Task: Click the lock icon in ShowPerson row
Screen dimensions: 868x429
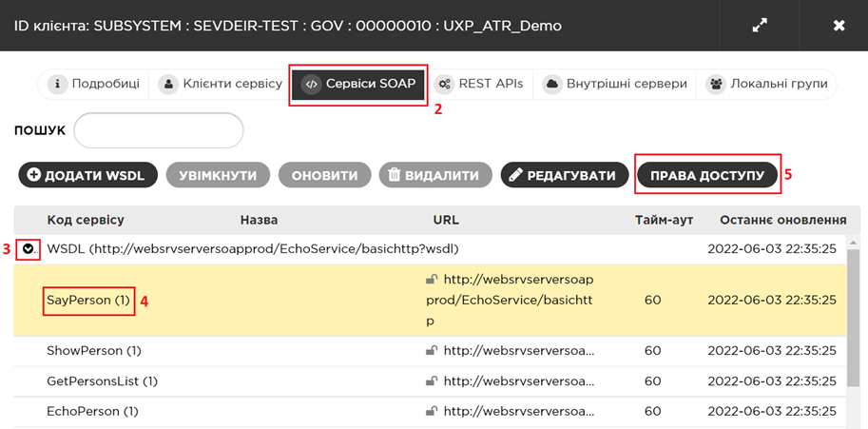Action: [432, 351]
